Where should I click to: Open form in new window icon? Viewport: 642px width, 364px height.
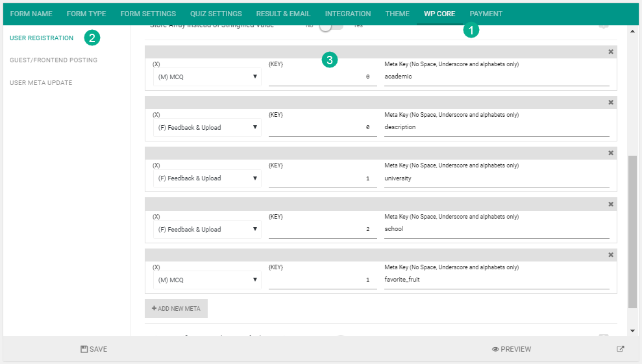(x=621, y=349)
